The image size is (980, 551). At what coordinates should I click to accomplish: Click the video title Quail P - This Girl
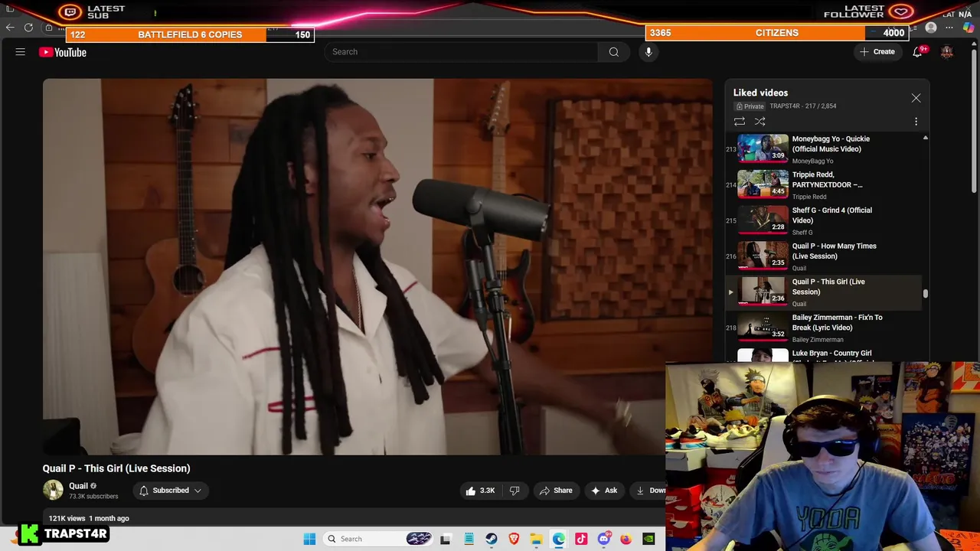coord(116,468)
